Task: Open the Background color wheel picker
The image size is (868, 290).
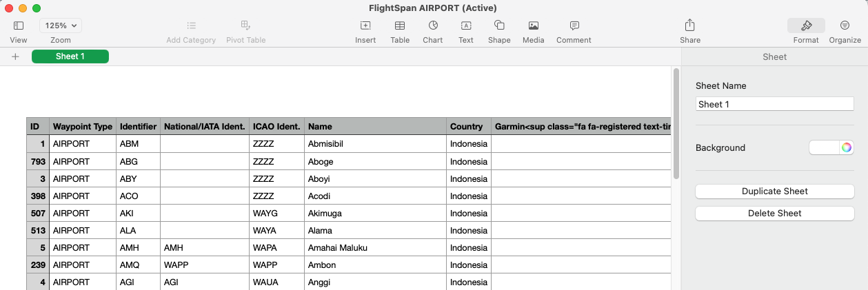Action: coord(847,147)
